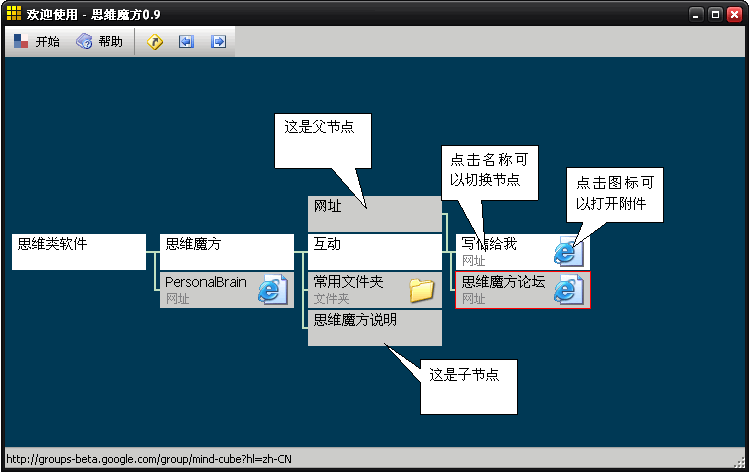
Task: Open the 帮助 menu
Action: (x=100, y=42)
